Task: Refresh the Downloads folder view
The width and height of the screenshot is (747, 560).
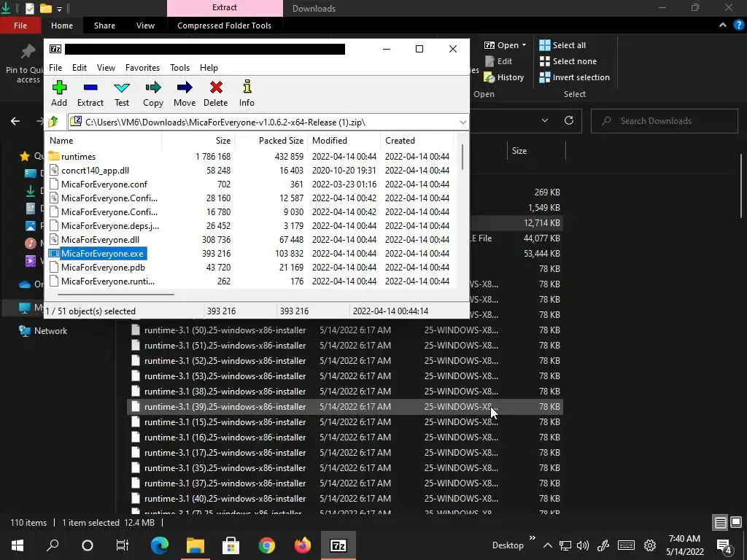Action: [x=569, y=120]
